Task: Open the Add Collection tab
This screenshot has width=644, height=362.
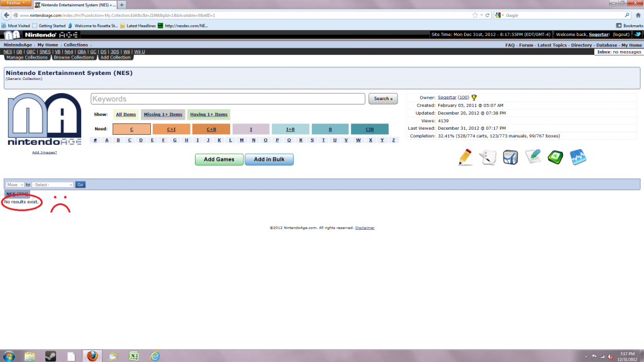Action: point(115,57)
